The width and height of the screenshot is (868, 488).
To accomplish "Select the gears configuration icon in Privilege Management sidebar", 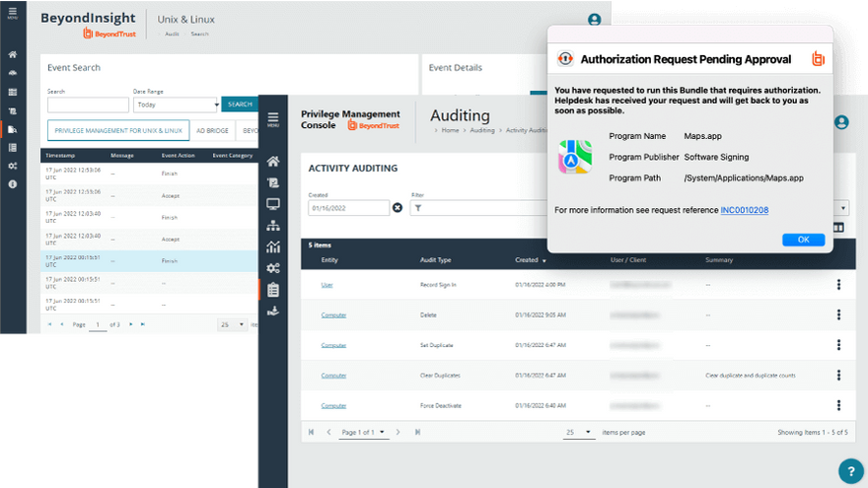I will click(x=273, y=268).
